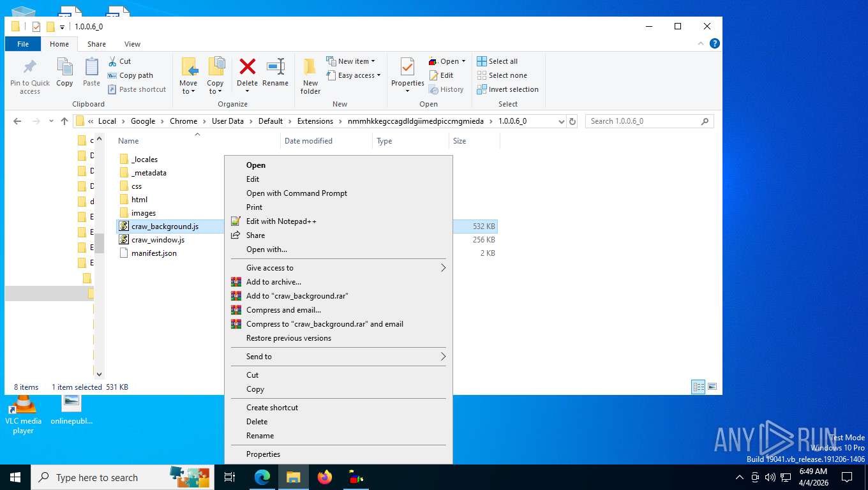Expand Send to submenu

click(338, 357)
